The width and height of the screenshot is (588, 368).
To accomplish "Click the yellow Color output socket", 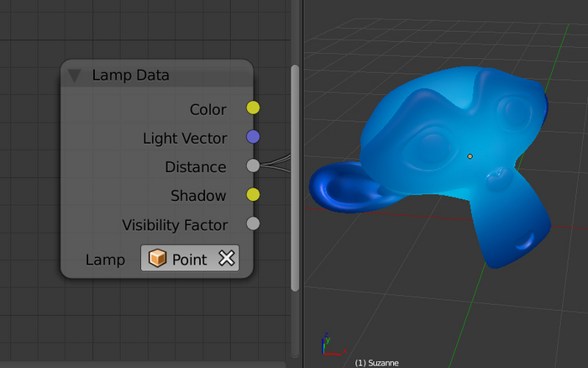I will 253,108.
